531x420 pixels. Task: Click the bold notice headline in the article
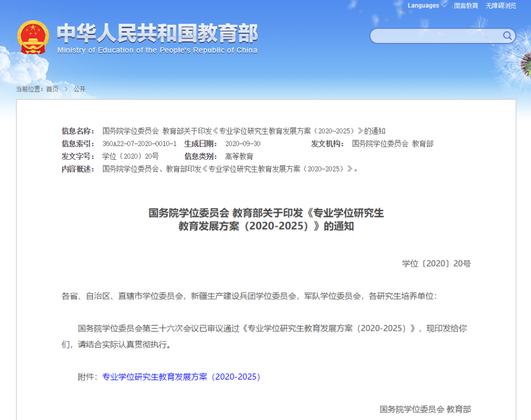tap(266, 219)
